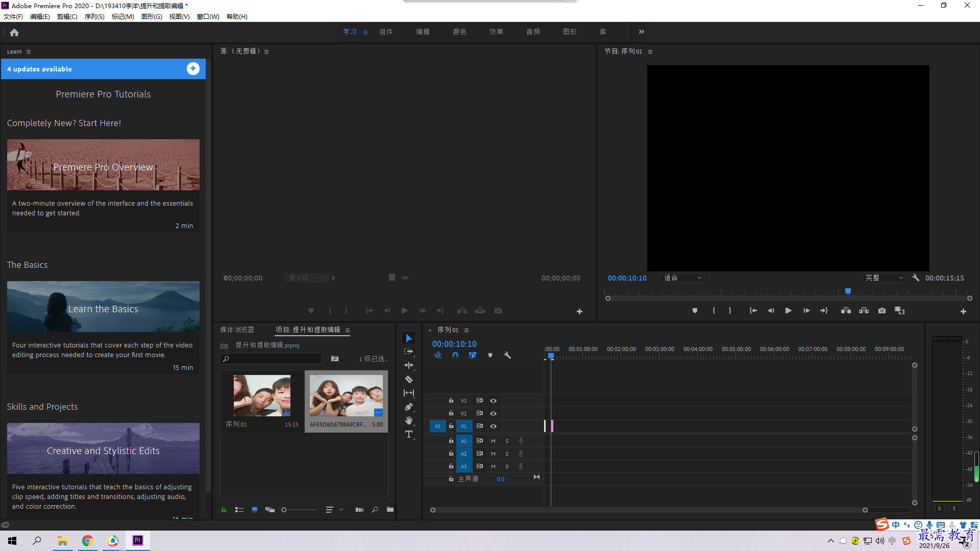980x551 pixels.
Task: Click the Home icon
Action: click(14, 32)
